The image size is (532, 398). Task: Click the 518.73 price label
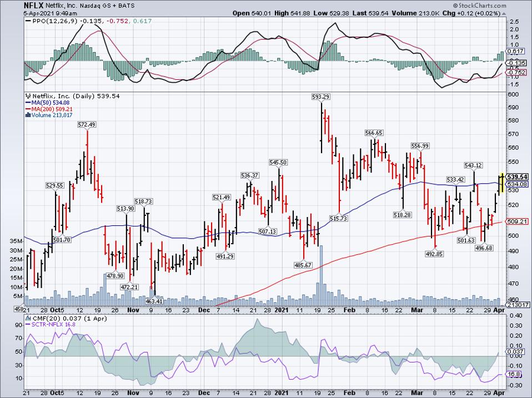coord(143,201)
